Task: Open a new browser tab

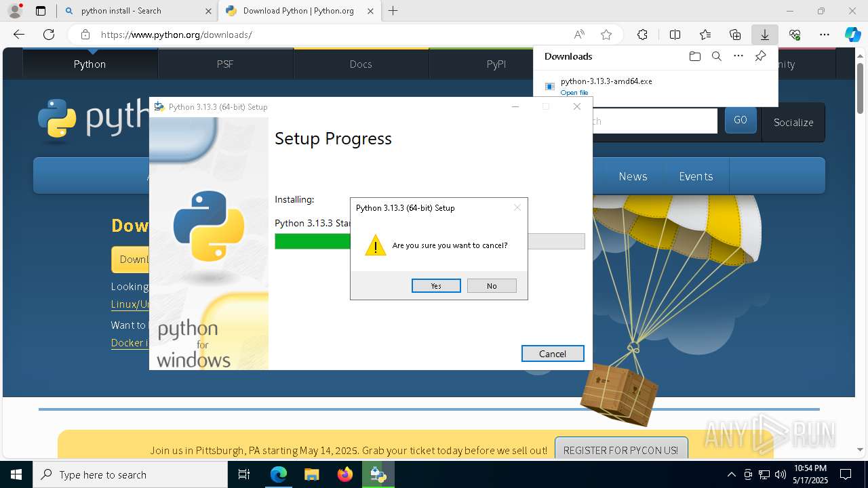Action: click(393, 11)
